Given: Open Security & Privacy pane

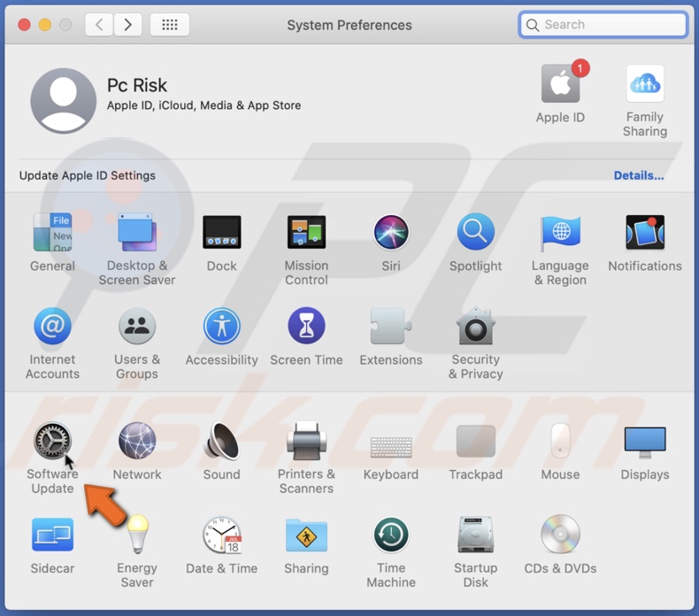Looking at the screenshot, I should [476, 326].
